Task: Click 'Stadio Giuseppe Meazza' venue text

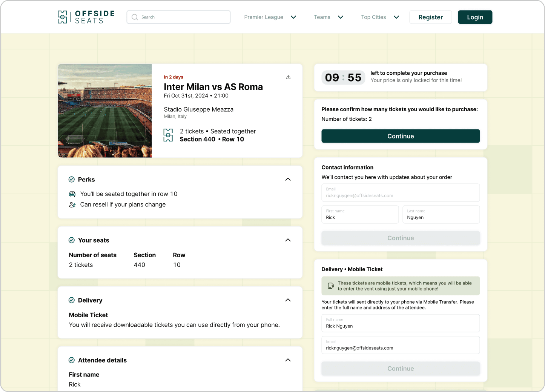Action: tap(198, 109)
